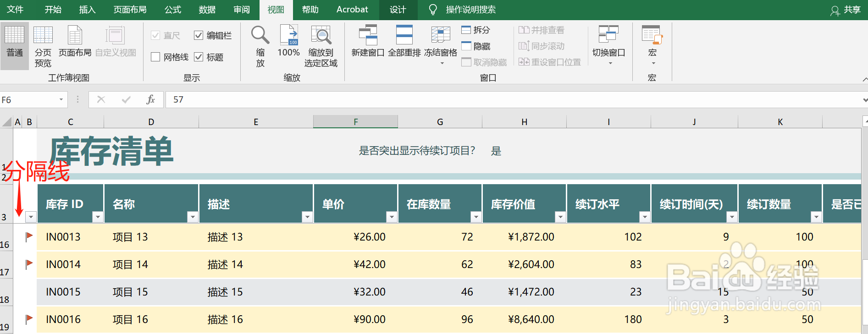Confirm the formula bar entry
Image resolution: width=868 pixels, height=334 pixels.
[x=126, y=99]
